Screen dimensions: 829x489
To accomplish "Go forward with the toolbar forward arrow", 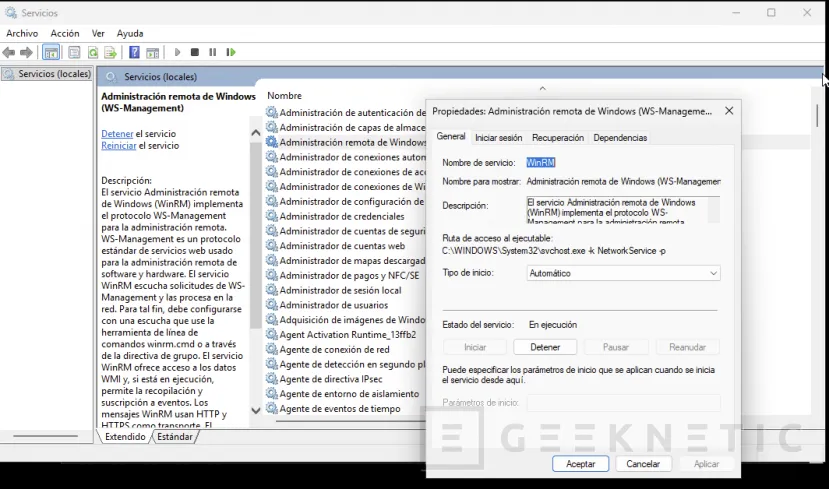I will [x=26, y=52].
